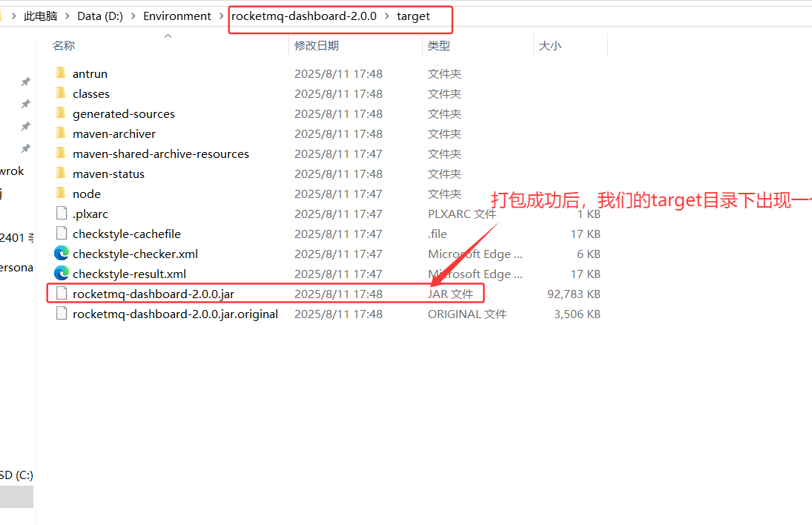This screenshot has width=812, height=525.
Task: Sort files by 修改日期 column header
Action: point(317,46)
